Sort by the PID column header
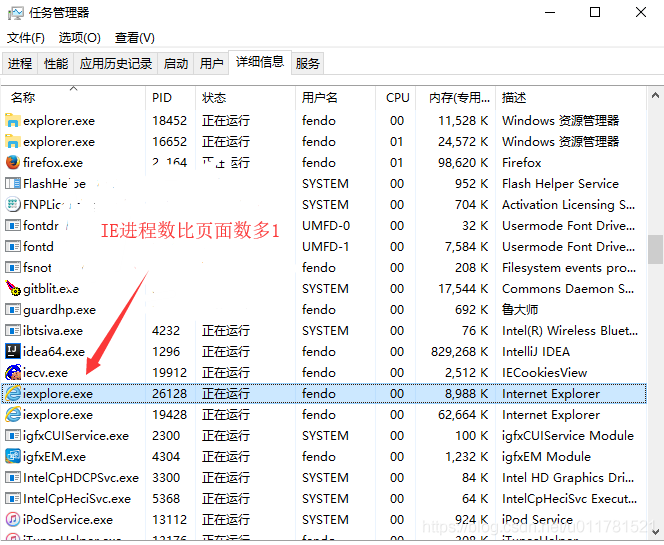The width and height of the screenshot is (664, 545). pos(171,98)
